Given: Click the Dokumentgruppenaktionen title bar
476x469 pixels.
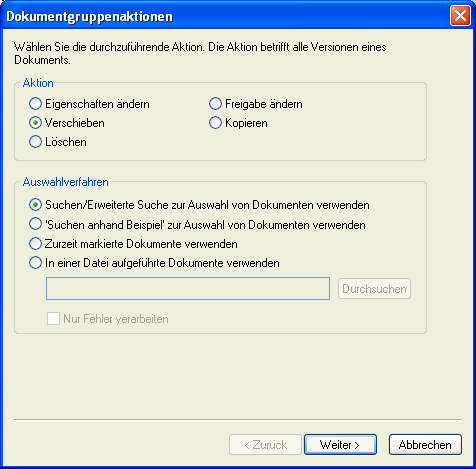Looking at the screenshot, I should (x=227, y=16).
